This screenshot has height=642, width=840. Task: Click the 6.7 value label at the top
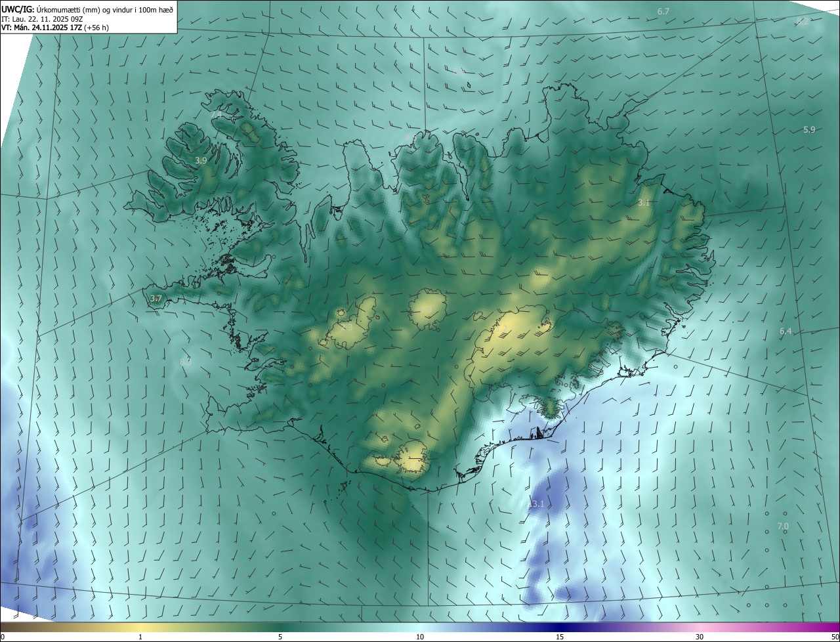pos(663,12)
